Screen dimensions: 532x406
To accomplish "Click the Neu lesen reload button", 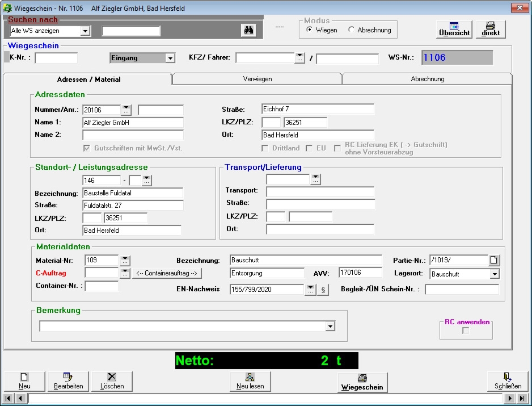I will [250, 381].
